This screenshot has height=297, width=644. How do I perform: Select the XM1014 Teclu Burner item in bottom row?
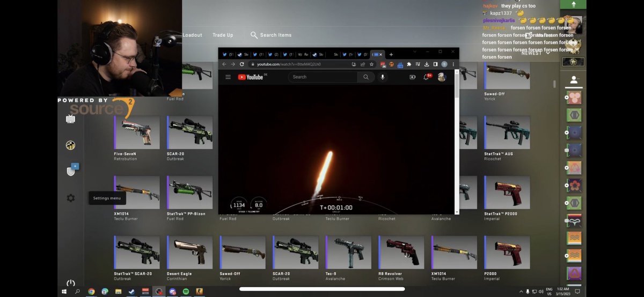click(454, 258)
